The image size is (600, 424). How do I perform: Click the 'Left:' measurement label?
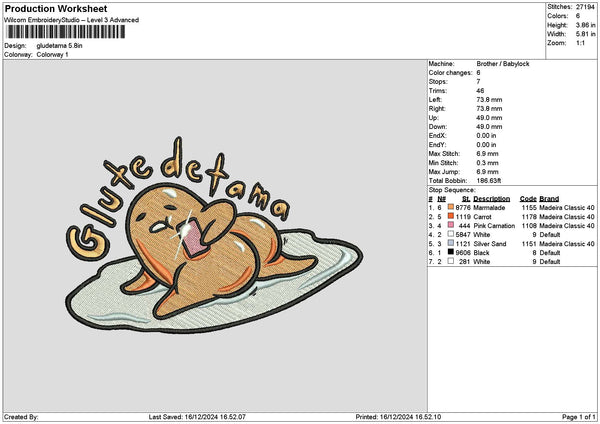435,100
